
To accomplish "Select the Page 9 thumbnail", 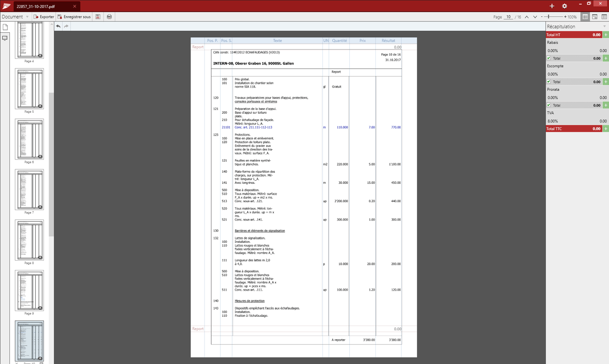I will tap(29, 291).
